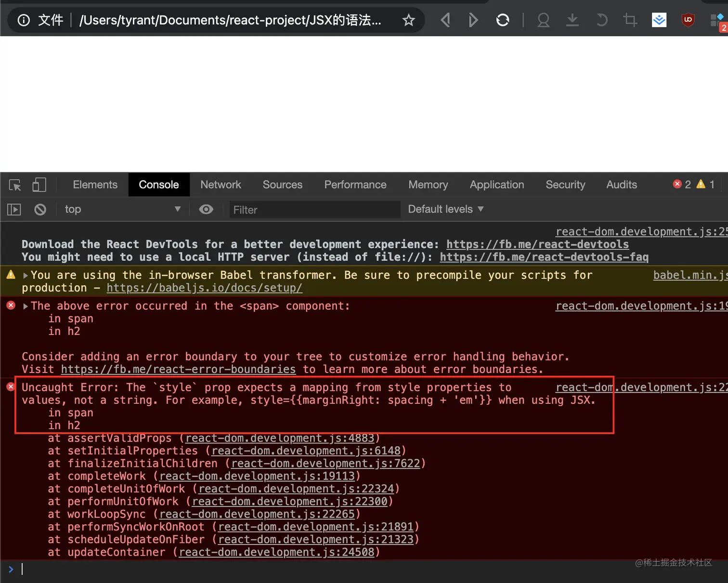728x583 pixels.
Task: Click the red error icon beside Uncaught Error
Action: pos(11,386)
